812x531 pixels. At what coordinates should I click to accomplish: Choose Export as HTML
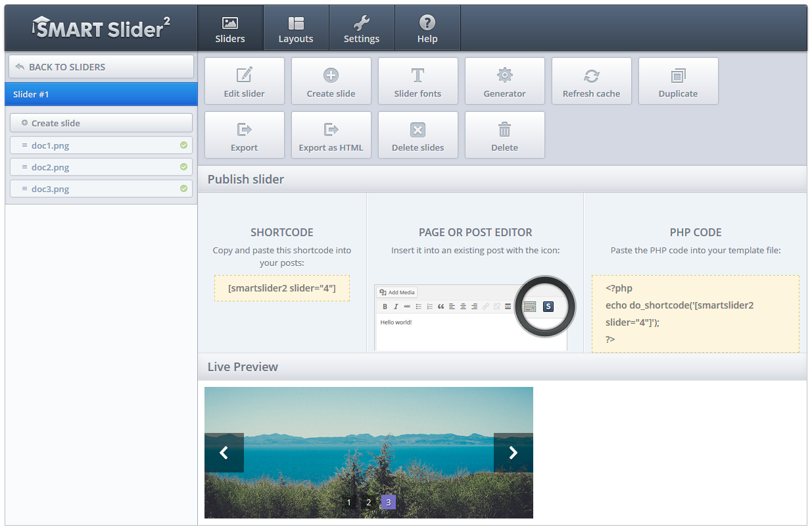[331, 135]
